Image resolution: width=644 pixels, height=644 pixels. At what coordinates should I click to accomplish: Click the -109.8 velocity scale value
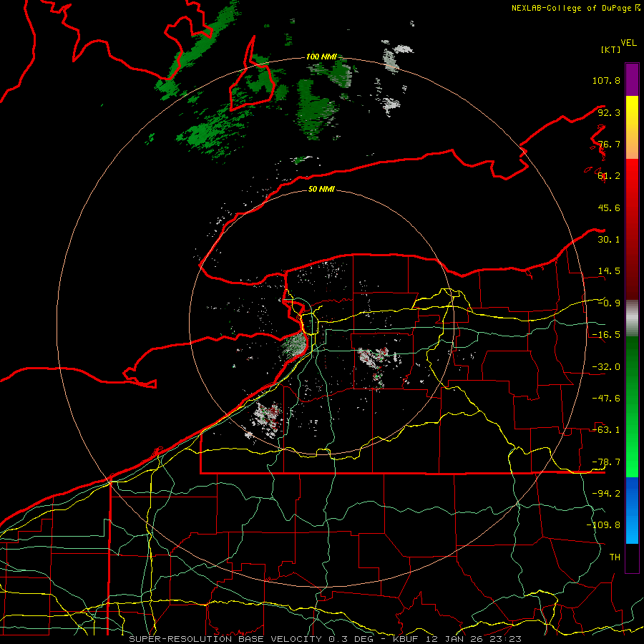click(x=603, y=525)
